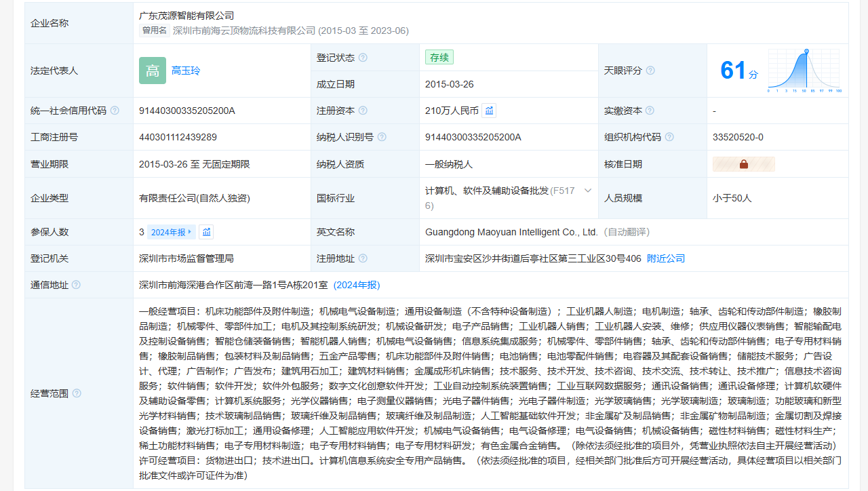
Task: Click help icon next to 经营范围
Action: click(x=77, y=393)
